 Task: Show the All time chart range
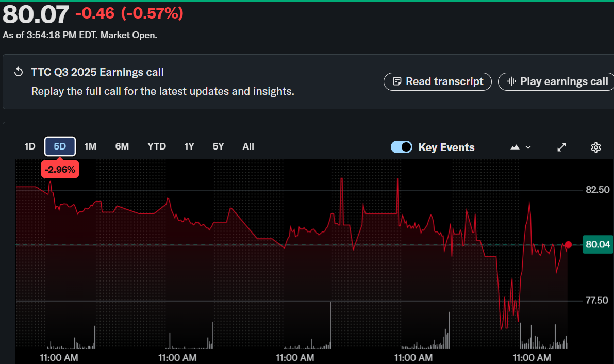pyautogui.click(x=248, y=146)
